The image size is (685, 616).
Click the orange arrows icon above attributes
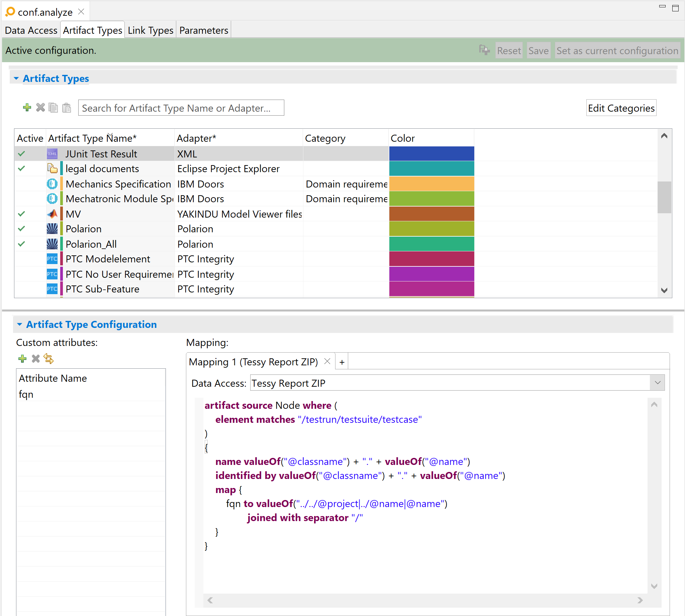(x=49, y=358)
